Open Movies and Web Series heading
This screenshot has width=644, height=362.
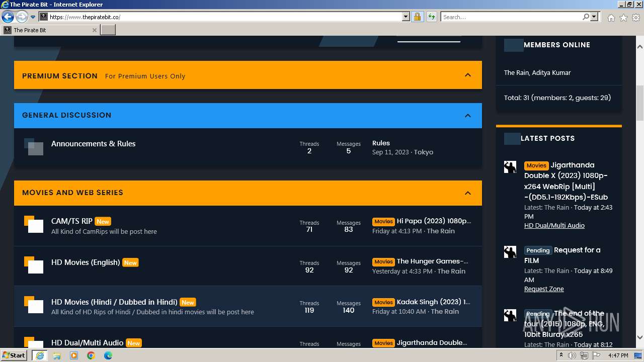pyautogui.click(x=72, y=193)
